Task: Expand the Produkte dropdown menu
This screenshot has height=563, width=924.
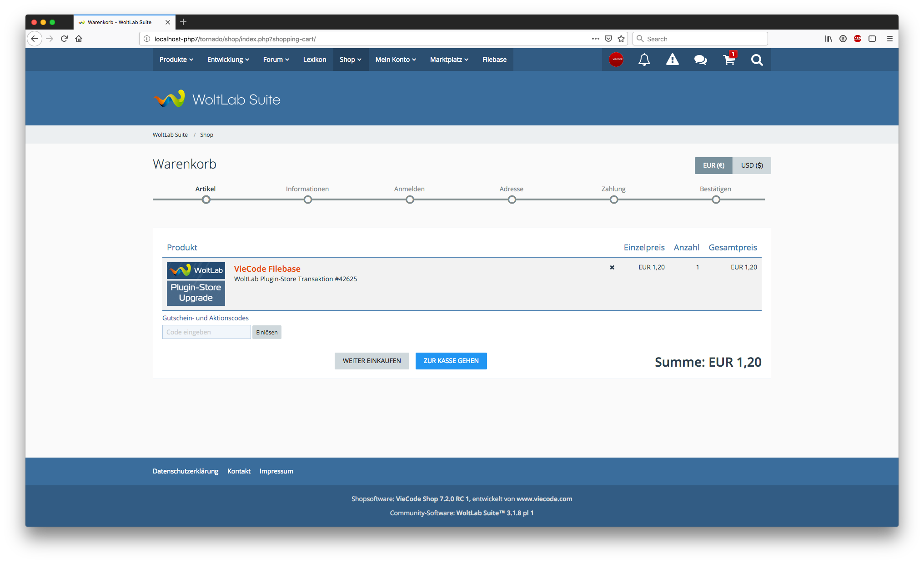Action: pyautogui.click(x=176, y=60)
